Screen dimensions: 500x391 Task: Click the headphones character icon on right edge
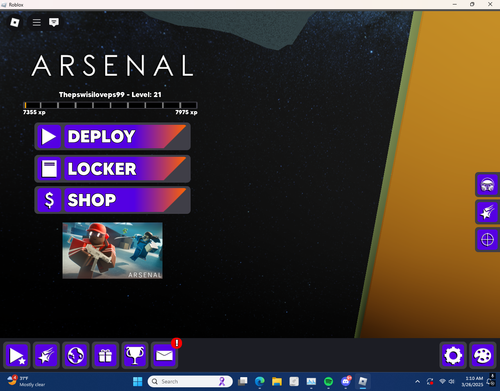pyautogui.click(x=487, y=185)
